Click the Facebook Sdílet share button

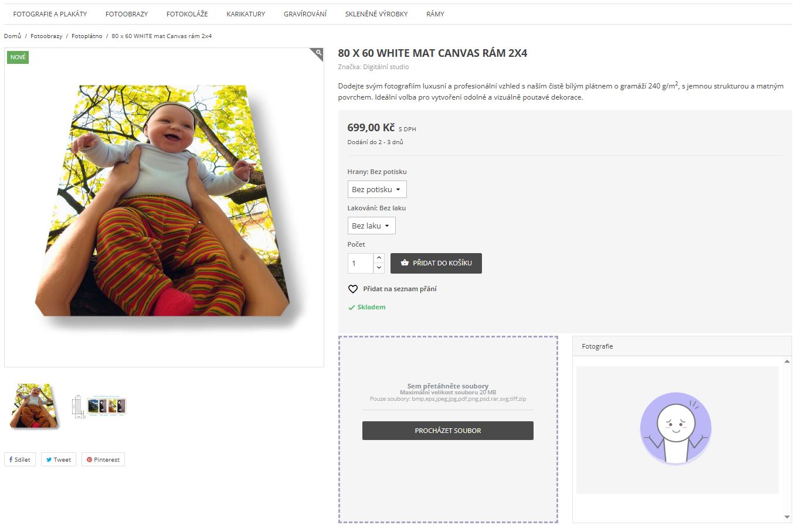click(x=20, y=459)
